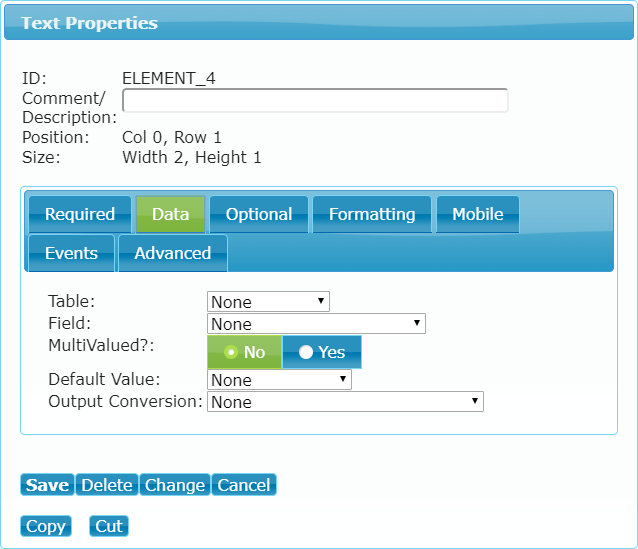638x549 pixels.
Task: Select the No radio button for MultiValued
Action: click(244, 352)
